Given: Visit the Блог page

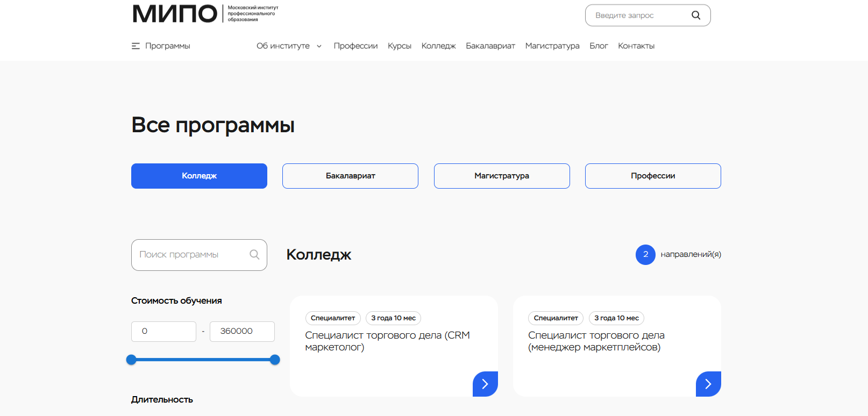Looking at the screenshot, I should (599, 46).
